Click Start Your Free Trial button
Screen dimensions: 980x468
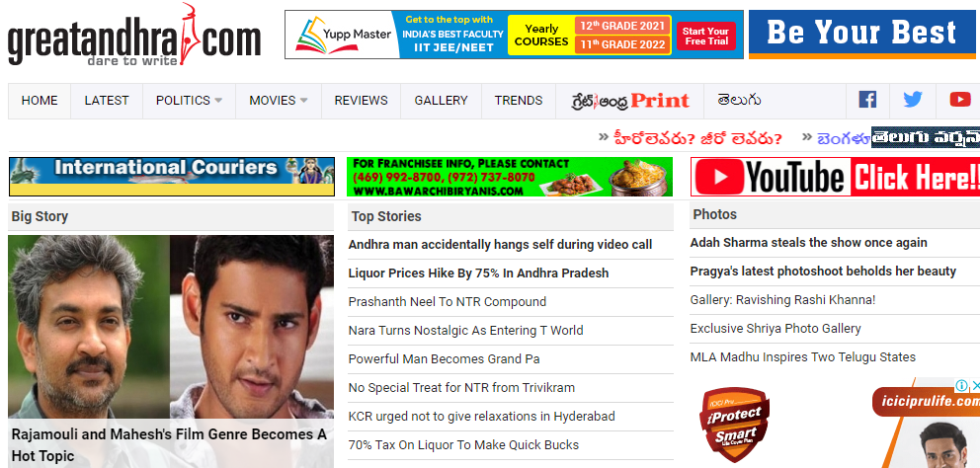pyautogui.click(x=705, y=36)
